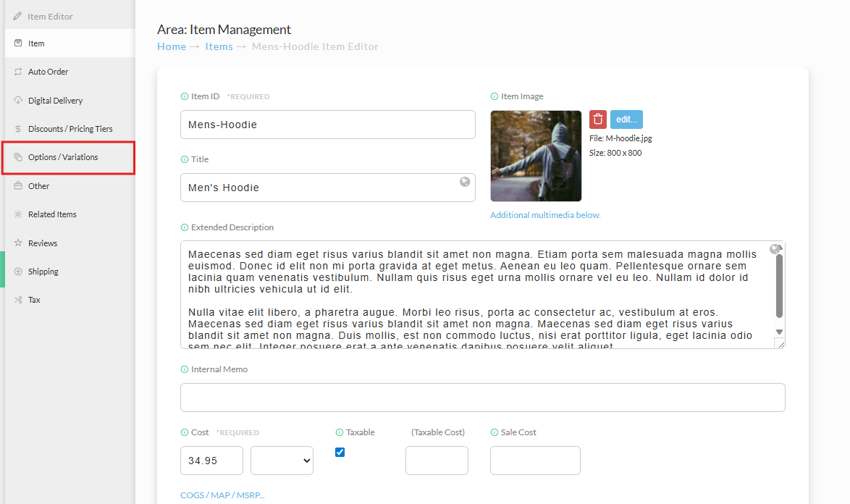Click the info icon beside Taxable label

340,432
